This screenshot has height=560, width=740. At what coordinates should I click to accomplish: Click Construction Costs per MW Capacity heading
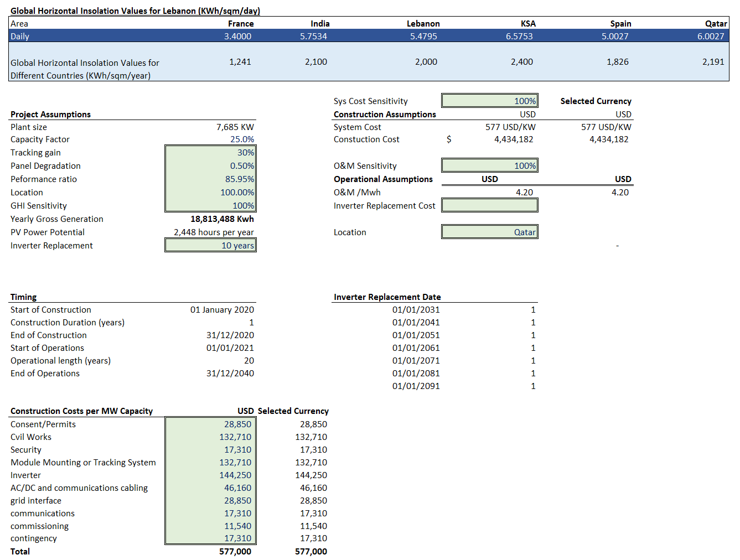[81, 411]
